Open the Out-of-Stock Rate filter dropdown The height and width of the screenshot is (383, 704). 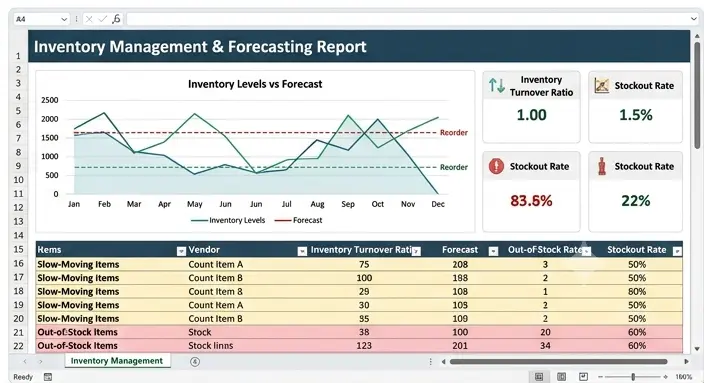[x=586, y=251]
